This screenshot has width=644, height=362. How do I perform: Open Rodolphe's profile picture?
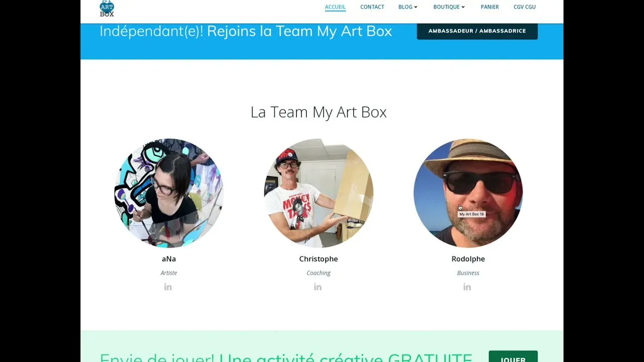[x=468, y=193]
